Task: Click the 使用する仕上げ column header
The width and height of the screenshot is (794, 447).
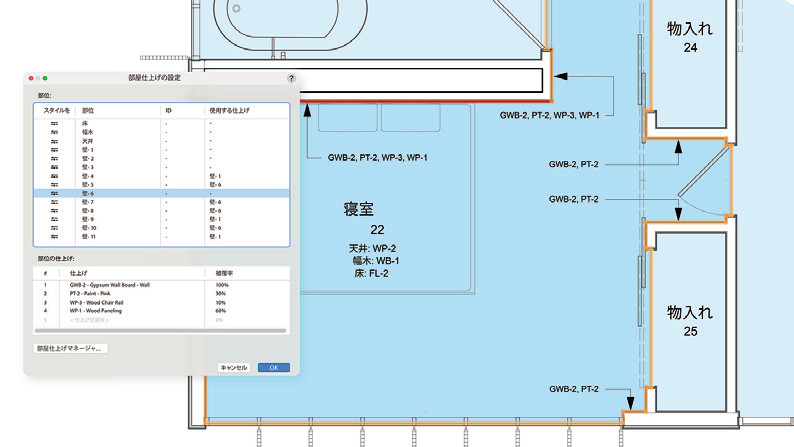Action: tap(229, 110)
